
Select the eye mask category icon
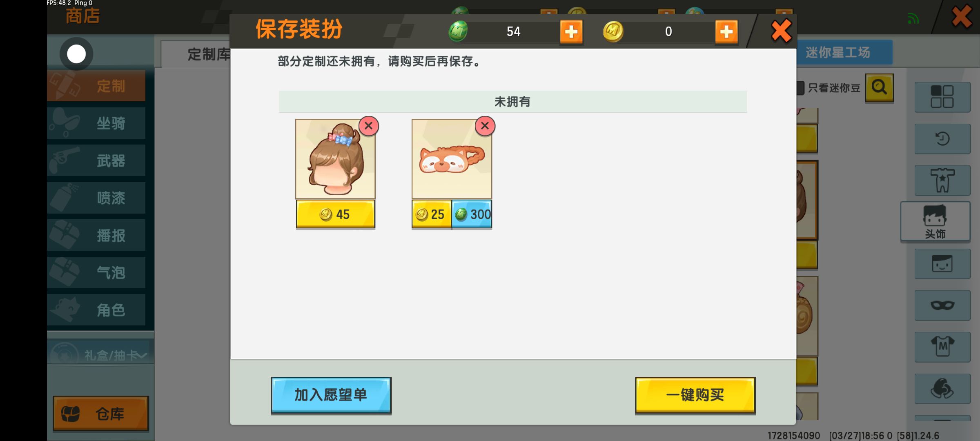[x=942, y=305]
